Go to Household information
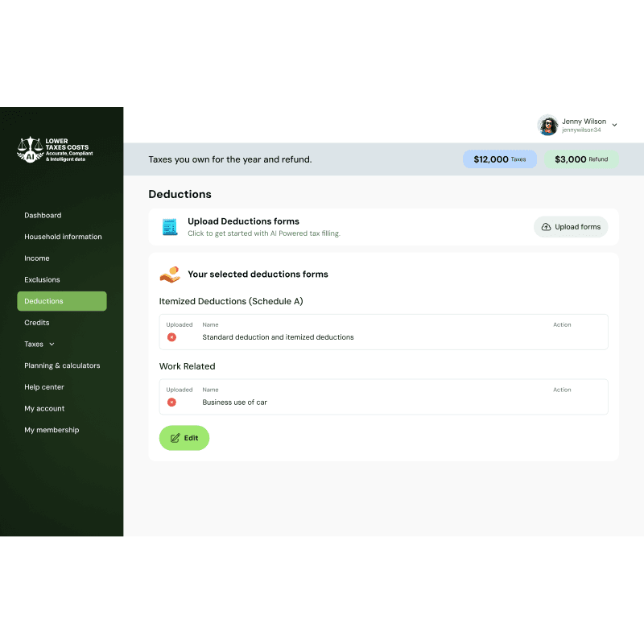This screenshot has height=644, width=644. 63,237
